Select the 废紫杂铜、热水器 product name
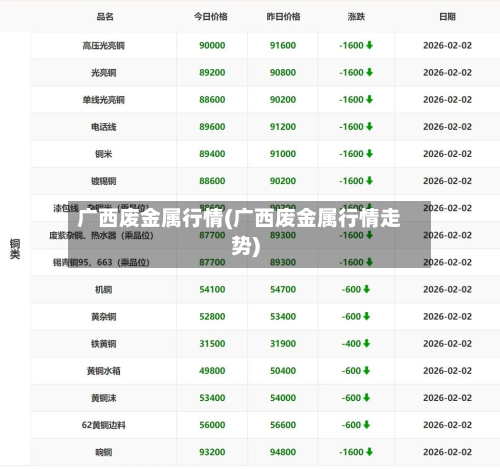 (101, 235)
